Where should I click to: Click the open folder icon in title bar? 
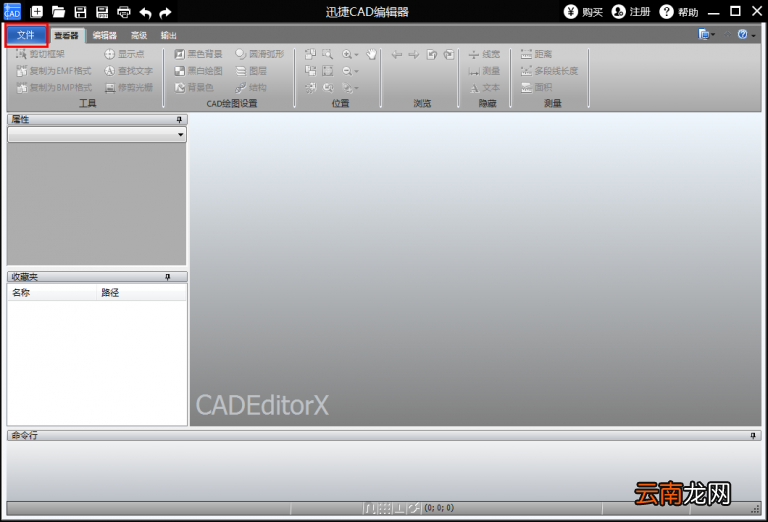tap(58, 12)
